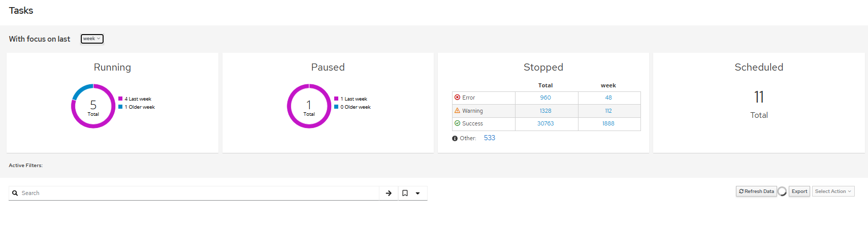Click the info icon next to Other
Screen dimensions: 868x226
(x=455, y=139)
